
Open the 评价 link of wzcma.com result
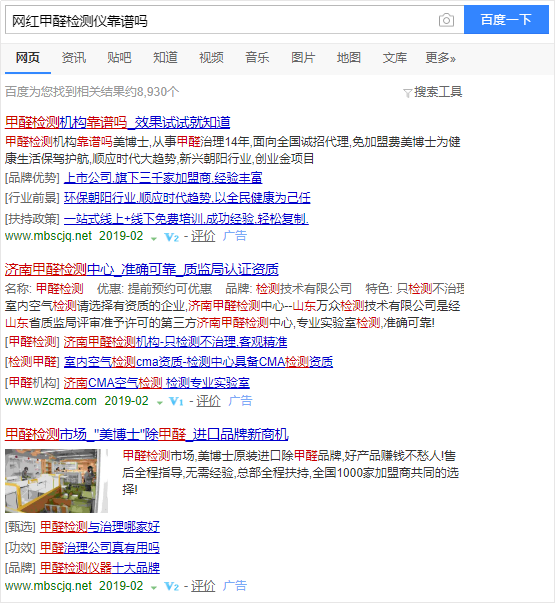click(x=208, y=401)
